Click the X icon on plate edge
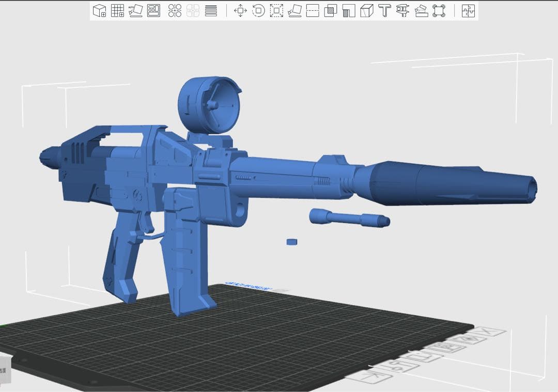Viewport: 558px width, 392px height. [x=488, y=332]
